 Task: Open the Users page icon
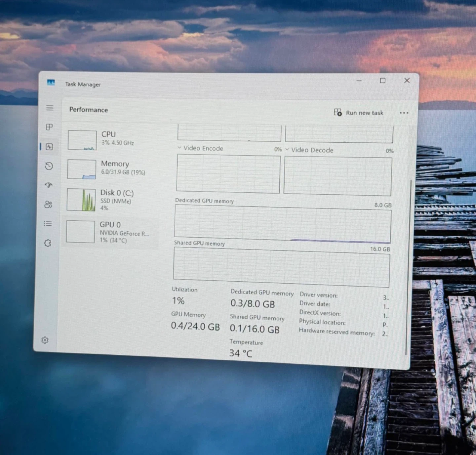click(48, 205)
